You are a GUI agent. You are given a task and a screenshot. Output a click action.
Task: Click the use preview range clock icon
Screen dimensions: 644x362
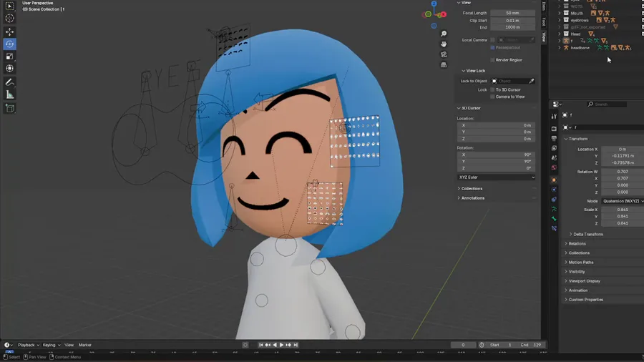point(482,345)
